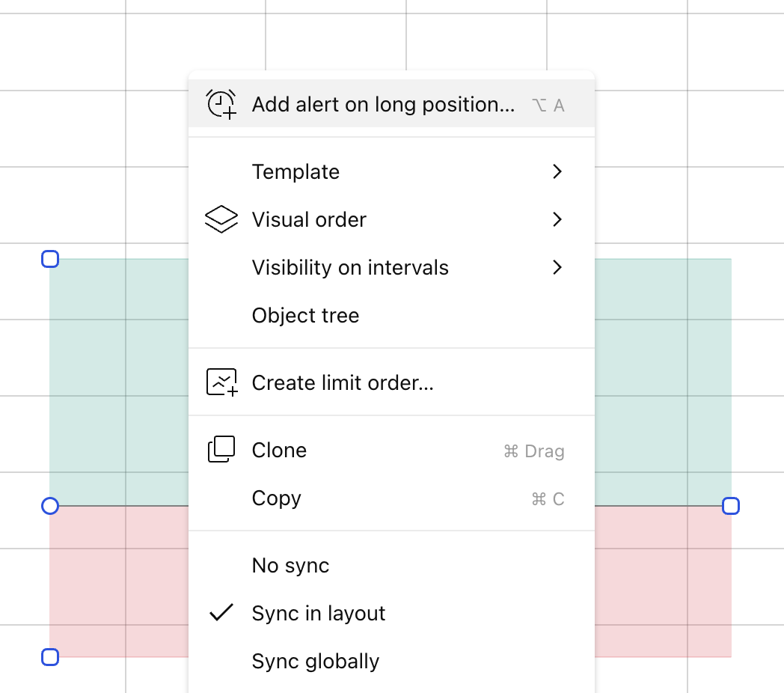
Task: Click the Visual order layers icon
Action: [x=221, y=219]
